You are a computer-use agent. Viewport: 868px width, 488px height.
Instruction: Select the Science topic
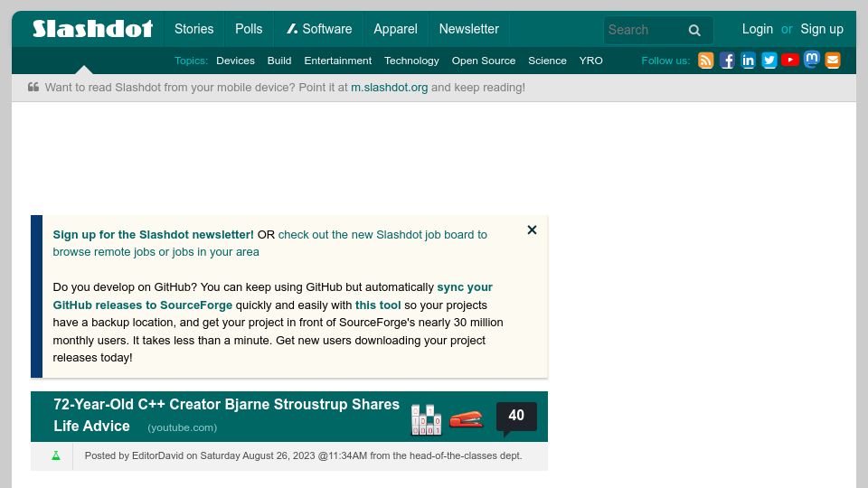(x=547, y=61)
